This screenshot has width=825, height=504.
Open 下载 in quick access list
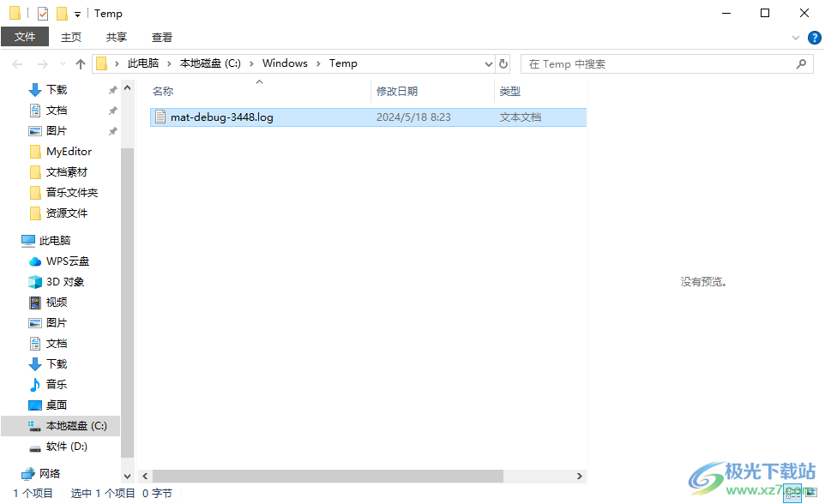(x=57, y=90)
